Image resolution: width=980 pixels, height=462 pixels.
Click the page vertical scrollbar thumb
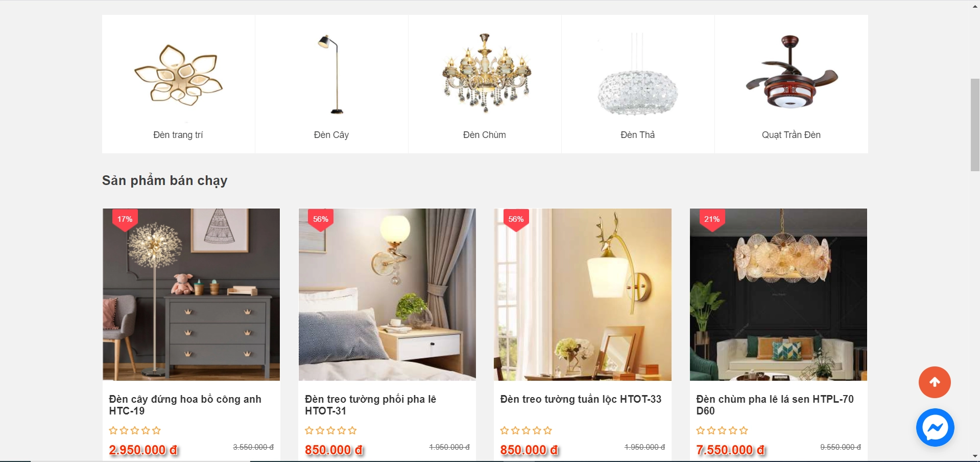pos(975,125)
